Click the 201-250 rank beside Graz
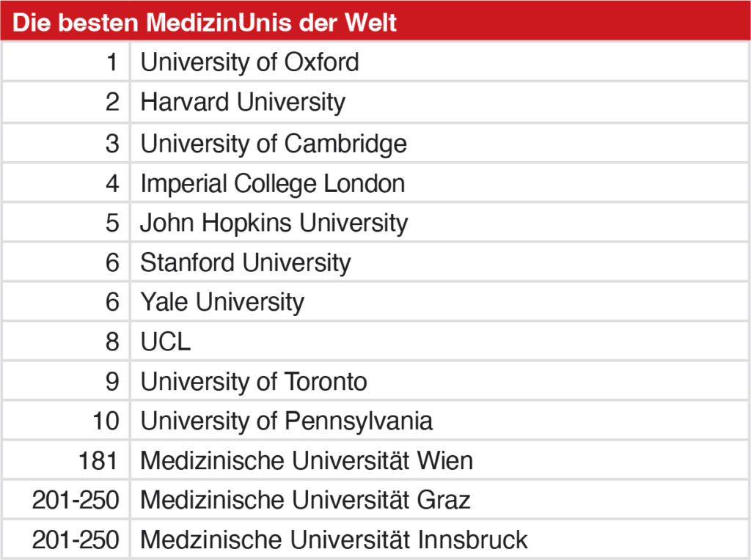The height and width of the screenshot is (560, 751). point(75,501)
